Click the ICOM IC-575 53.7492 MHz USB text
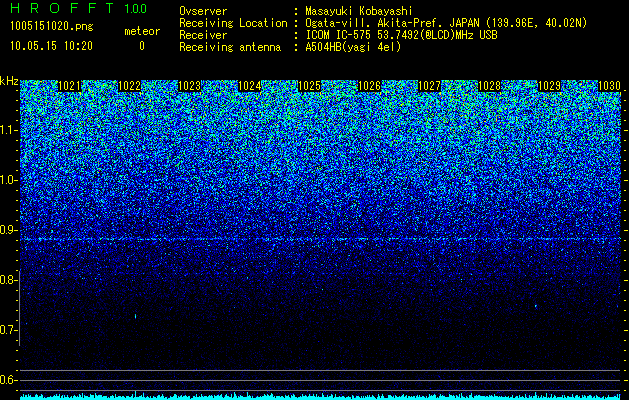Viewport: 629px width, 400px height. click(x=401, y=35)
